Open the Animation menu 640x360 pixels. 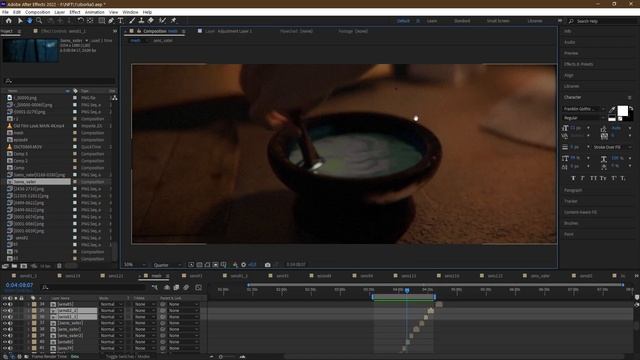pos(94,12)
